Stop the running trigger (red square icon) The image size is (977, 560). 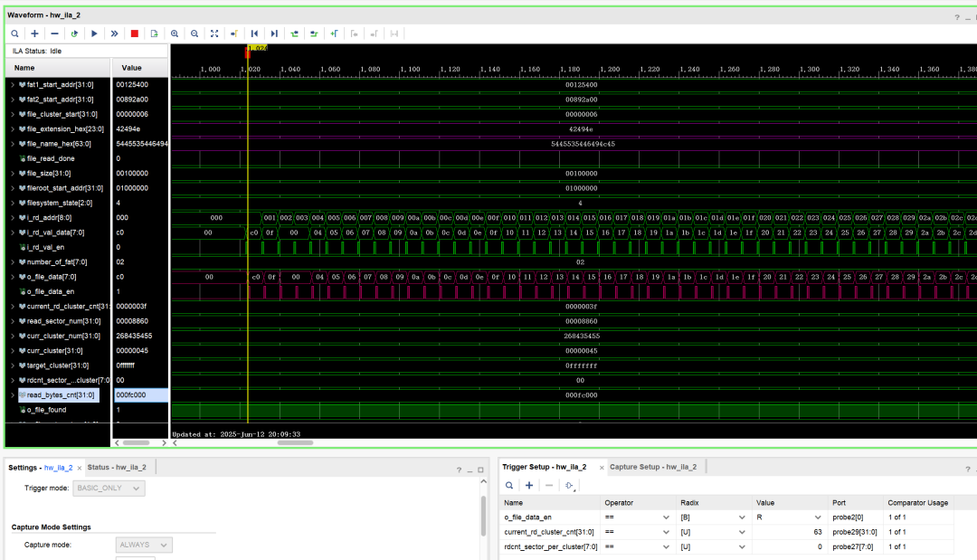coord(134,33)
